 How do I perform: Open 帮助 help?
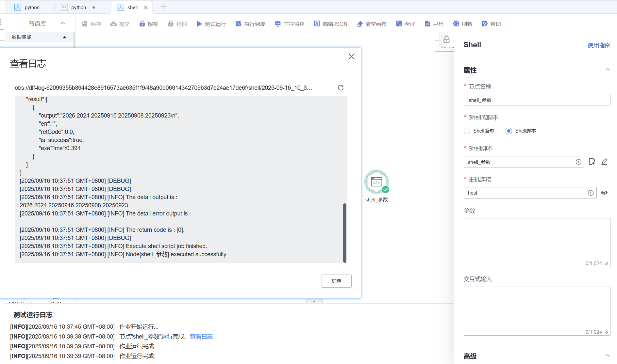pyautogui.click(x=491, y=24)
